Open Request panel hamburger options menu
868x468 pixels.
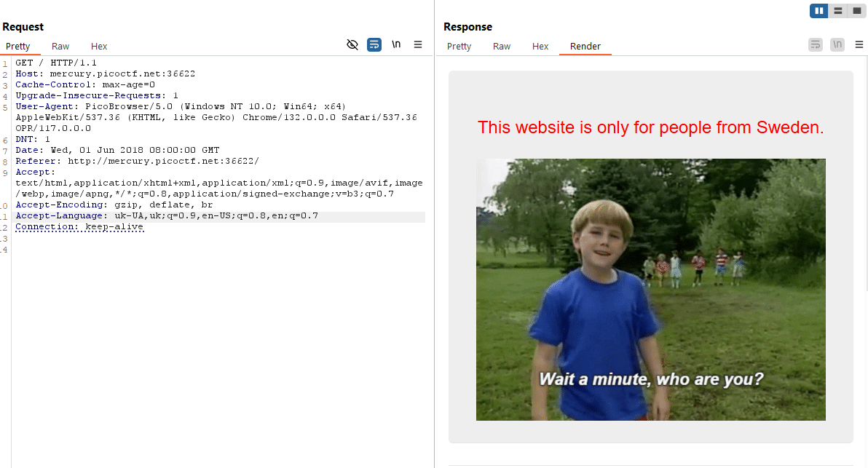[x=418, y=44]
